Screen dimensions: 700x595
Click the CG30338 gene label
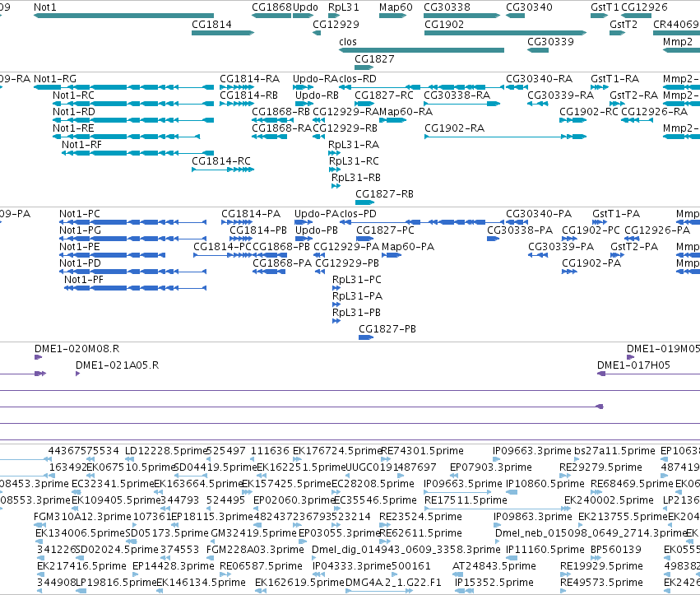(x=447, y=7)
